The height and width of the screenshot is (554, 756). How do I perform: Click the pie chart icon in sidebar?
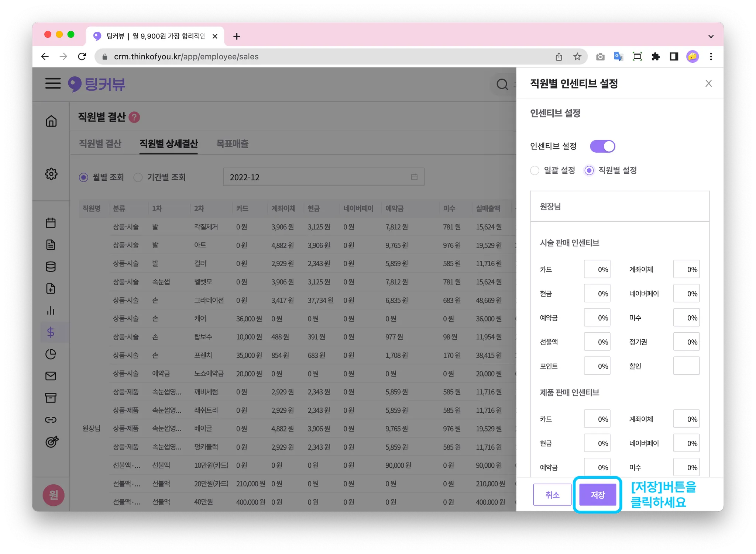pyautogui.click(x=51, y=354)
